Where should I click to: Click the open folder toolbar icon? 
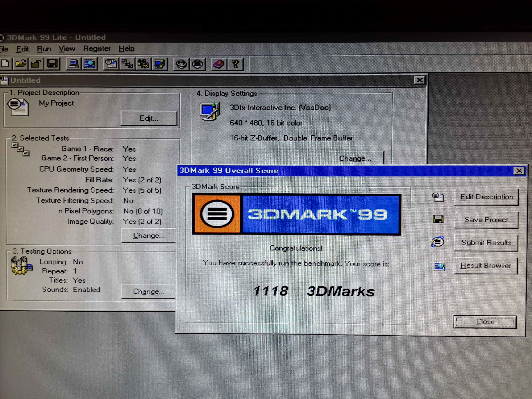[21, 64]
